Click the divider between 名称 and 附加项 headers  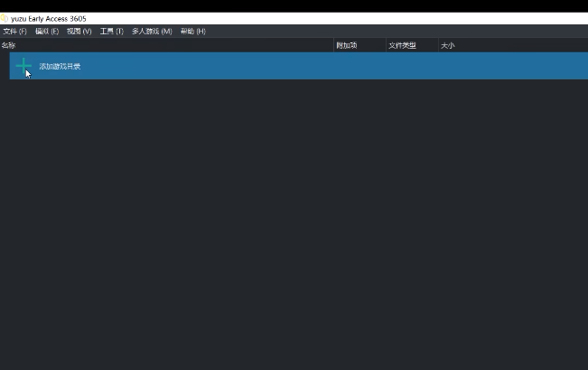click(334, 45)
